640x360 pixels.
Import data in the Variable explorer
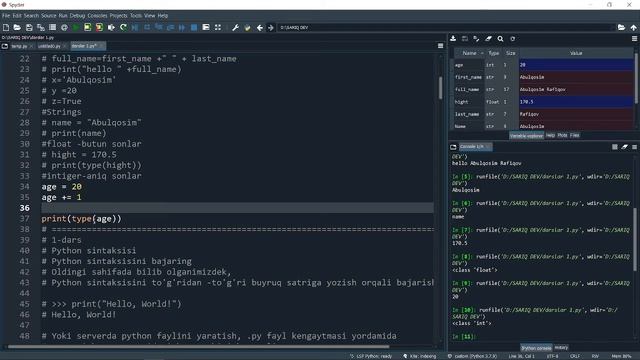453,39
